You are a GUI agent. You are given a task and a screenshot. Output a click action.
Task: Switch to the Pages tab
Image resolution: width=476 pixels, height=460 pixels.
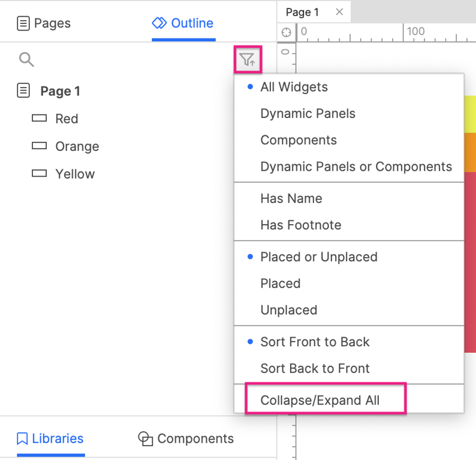point(44,23)
